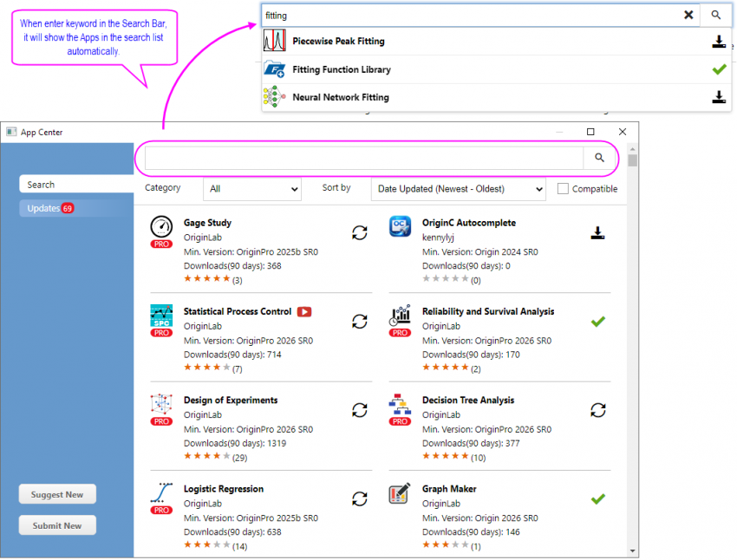Image resolution: width=737 pixels, height=560 pixels.
Task: Click the Neural Network Fitting network icon
Action: [x=275, y=97]
